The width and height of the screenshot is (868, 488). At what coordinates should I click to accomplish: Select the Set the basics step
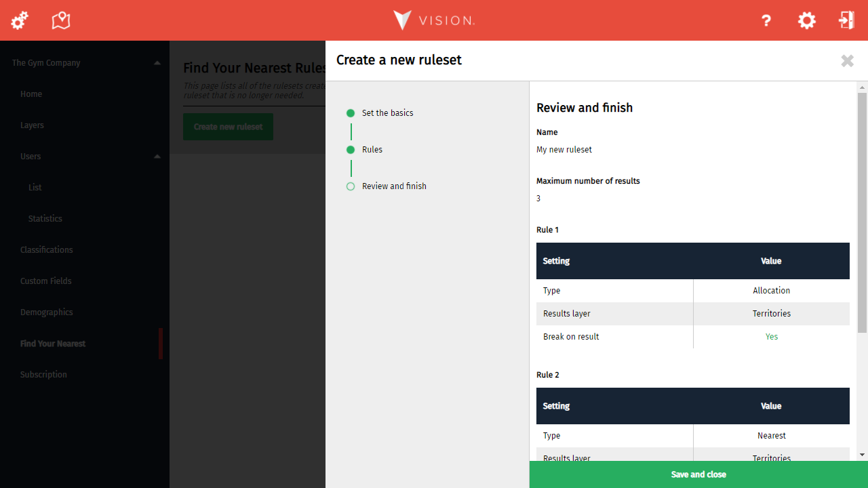387,113
